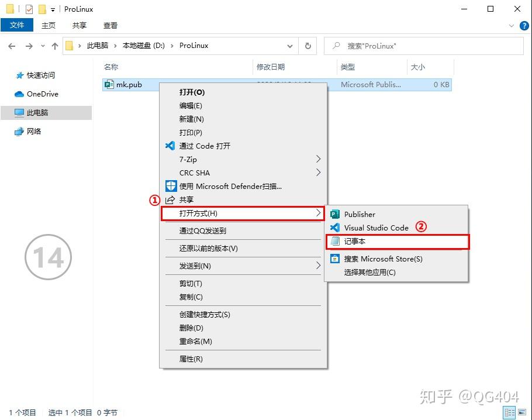The image size is (532, 420).
Task: Open OneDrive in the navigation pane
Action: pyautogui.click(x=42, y=94)
